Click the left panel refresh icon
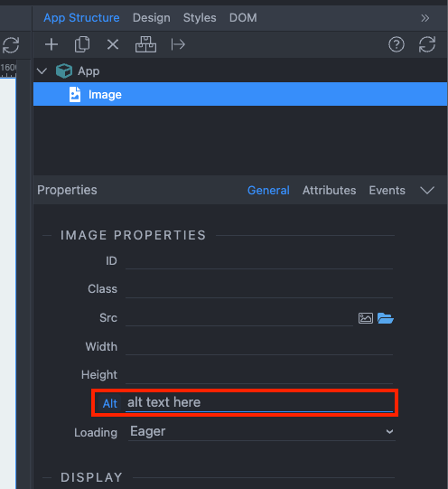This screenshot has width=448, height=489. [x=11, y=45]
